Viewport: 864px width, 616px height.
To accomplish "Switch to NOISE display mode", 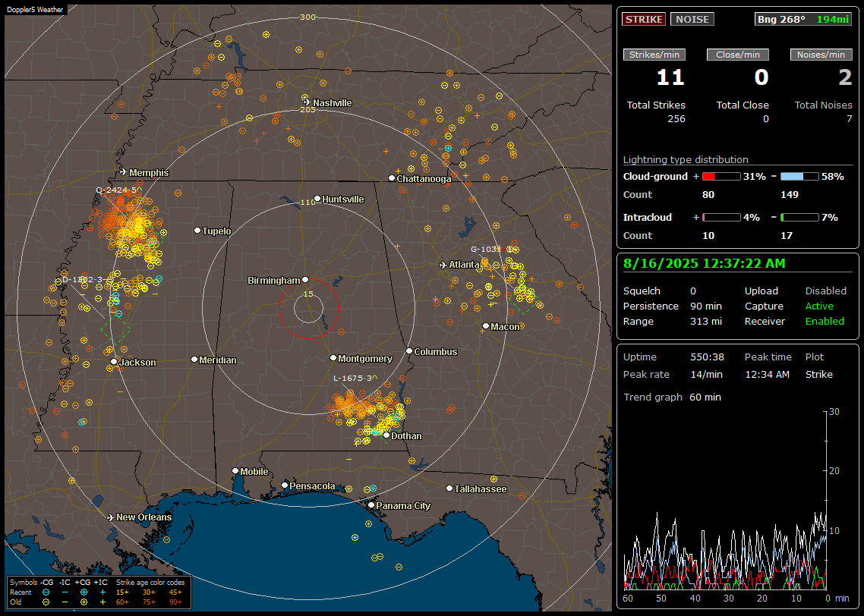I will point(692,19).
